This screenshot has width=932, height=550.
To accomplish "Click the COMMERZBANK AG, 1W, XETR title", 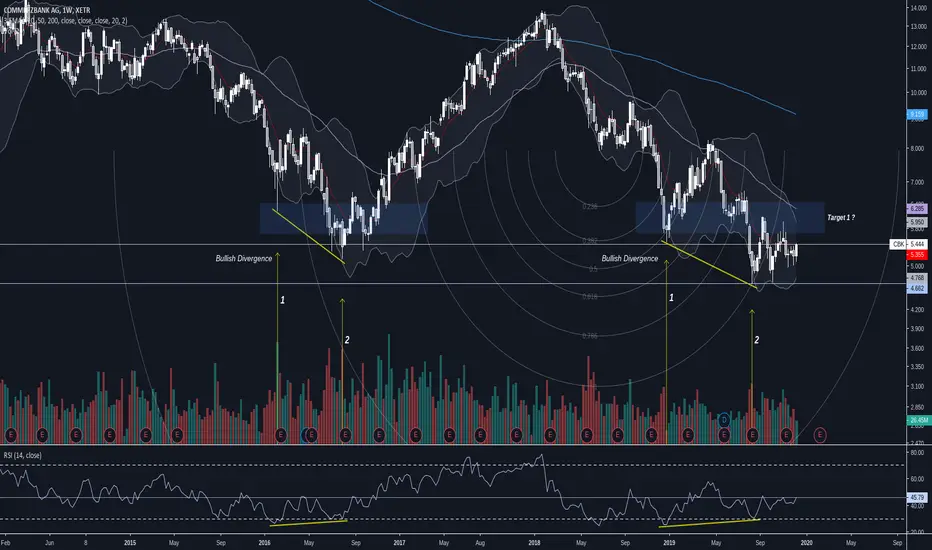I will coord(47,10).
